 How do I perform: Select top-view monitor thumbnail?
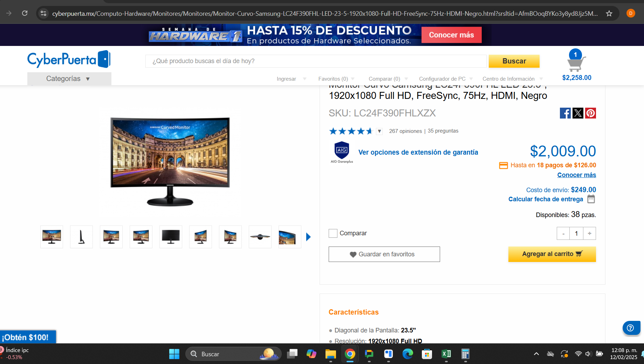click(x=260, y=237)
